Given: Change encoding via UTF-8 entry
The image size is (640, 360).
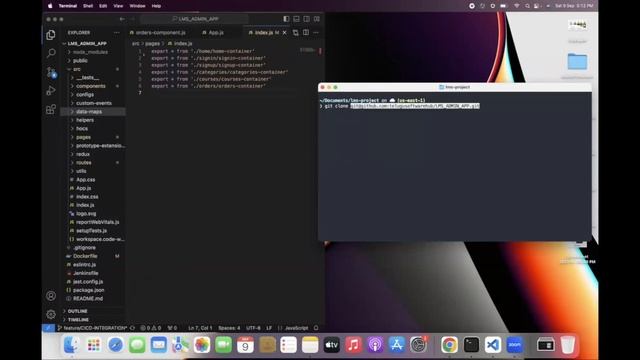Looking at the screenshot, I should tap(253, 328).
